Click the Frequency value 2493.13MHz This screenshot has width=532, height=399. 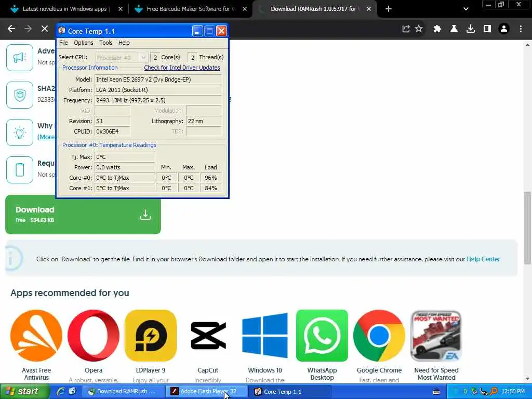pos(158,100)
